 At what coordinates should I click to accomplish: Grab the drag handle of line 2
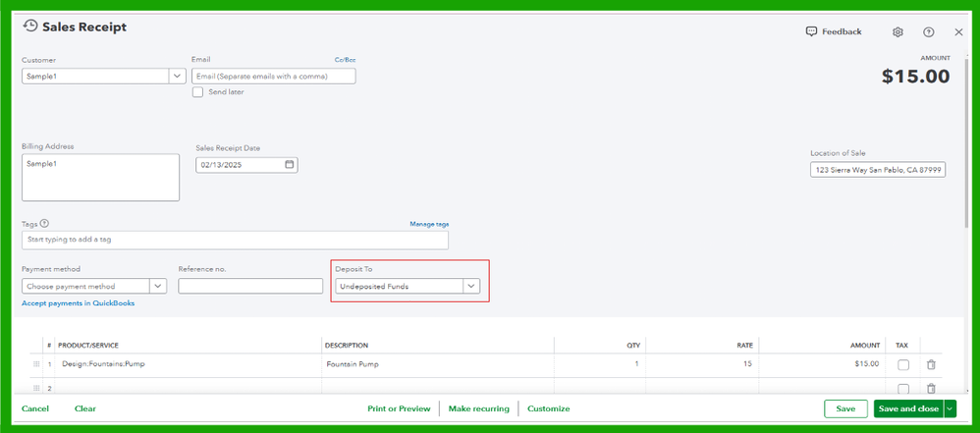pos(36,389)
